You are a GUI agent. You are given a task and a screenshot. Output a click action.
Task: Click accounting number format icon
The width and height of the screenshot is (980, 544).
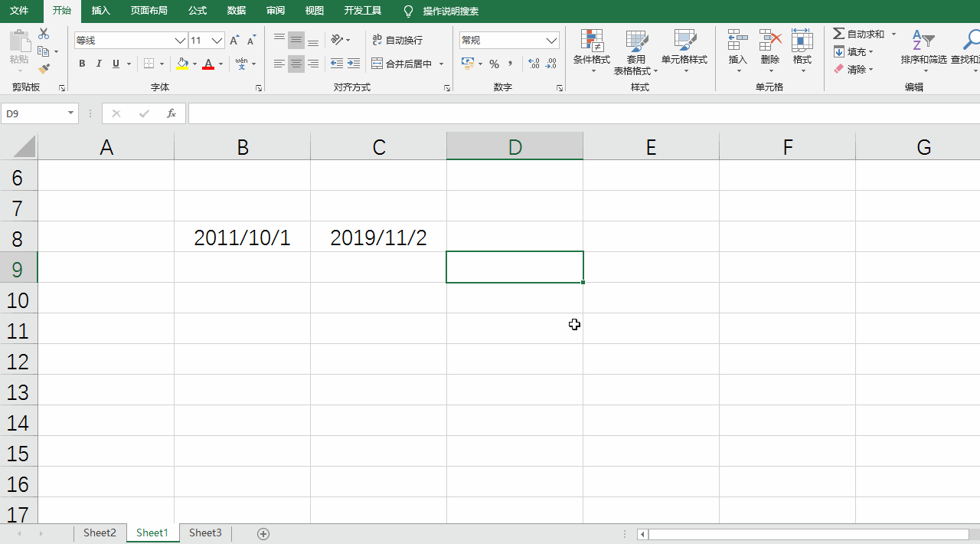point(467,64)
